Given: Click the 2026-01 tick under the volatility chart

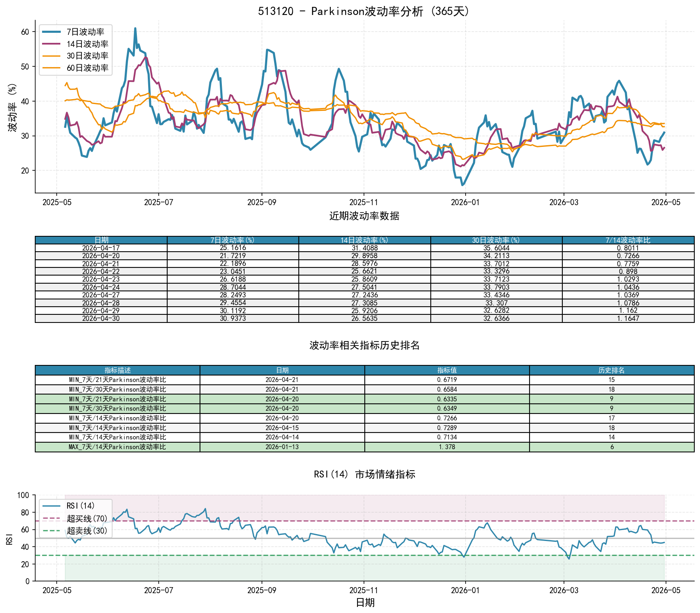Looking at the screenshot, I should (x=465, y=202).
